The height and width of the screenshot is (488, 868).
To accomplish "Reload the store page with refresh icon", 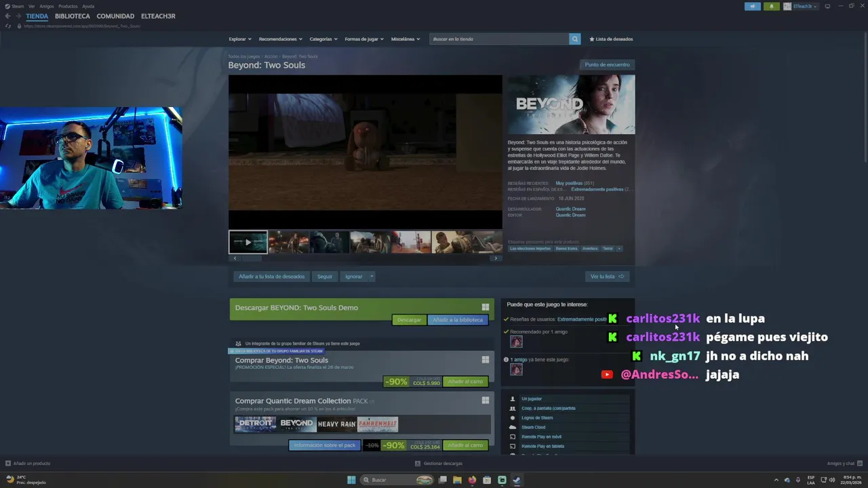I will (x=8, y=26).
